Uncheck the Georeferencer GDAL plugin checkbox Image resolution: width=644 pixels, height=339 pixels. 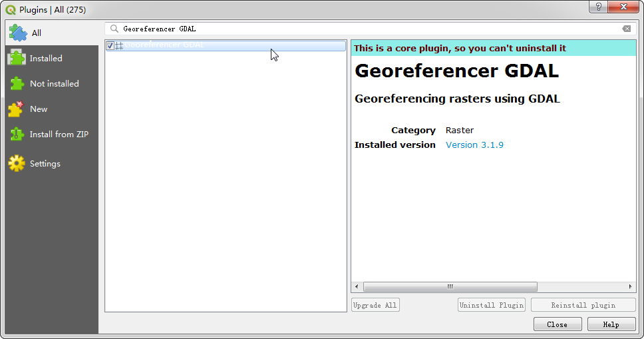pyautogui.click(x=110, y=46)
